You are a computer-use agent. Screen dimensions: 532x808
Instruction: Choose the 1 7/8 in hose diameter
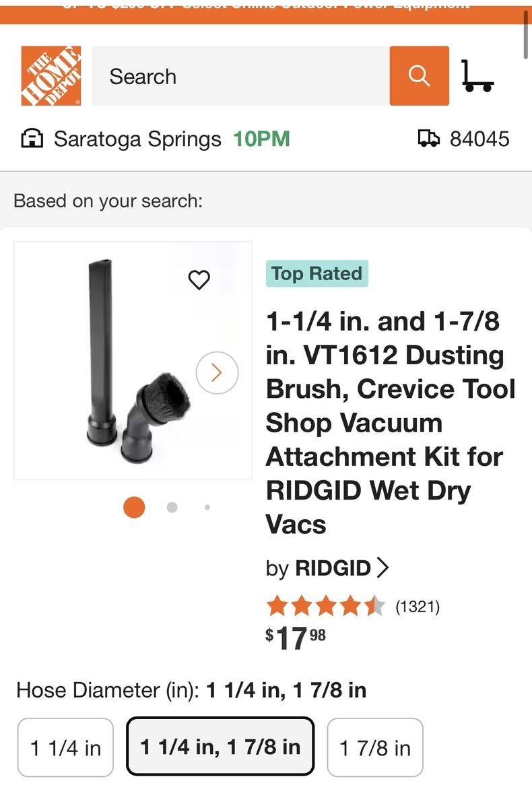click(x=375, y=747)
